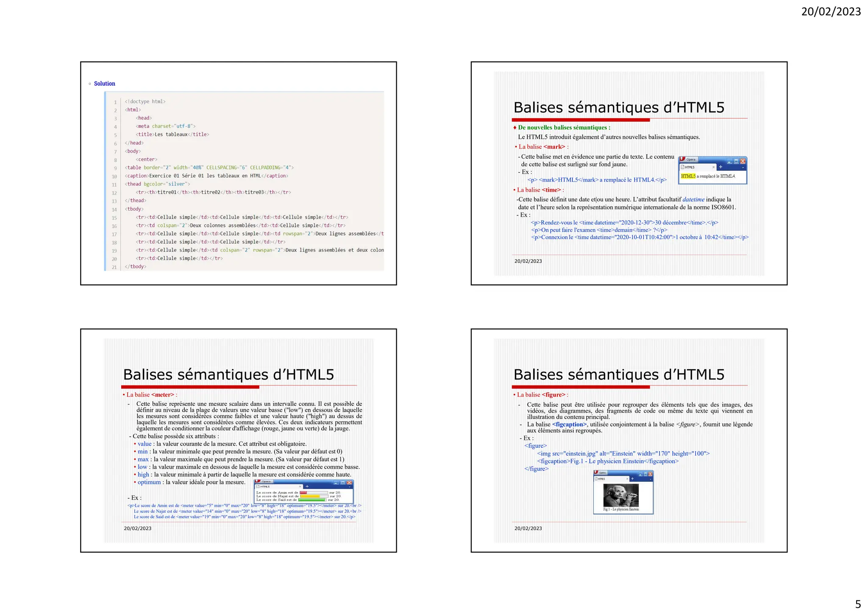Viewport: 868px width, 614px height.
Task: Close HTML5 tab in Einstein browser window
Action: [x=627, y=479]
